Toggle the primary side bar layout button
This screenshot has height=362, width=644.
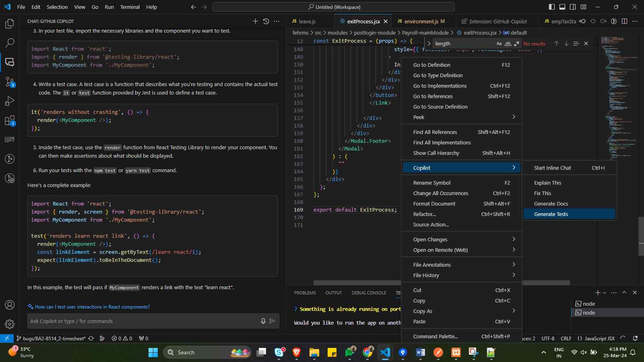552,7
